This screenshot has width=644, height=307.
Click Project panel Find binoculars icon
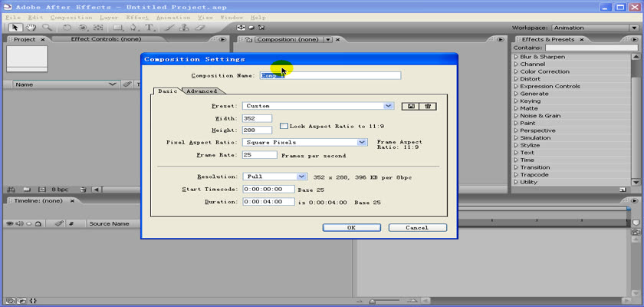[11, 190]
